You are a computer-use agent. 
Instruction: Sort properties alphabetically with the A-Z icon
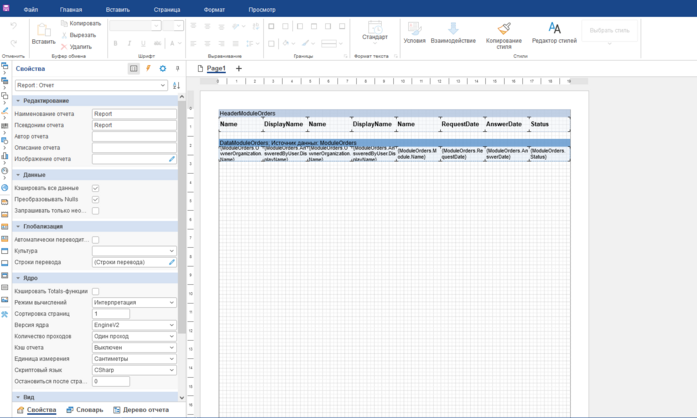pos(177,86)
